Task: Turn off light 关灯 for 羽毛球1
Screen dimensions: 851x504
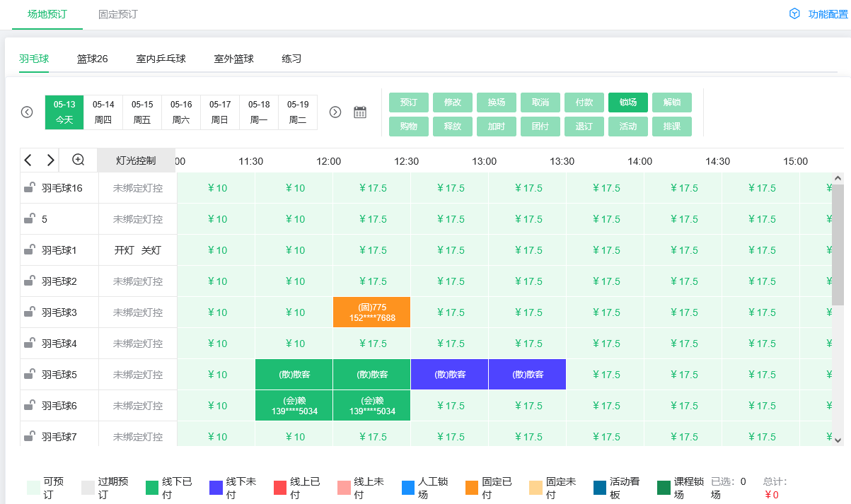Action: (151, 250)
